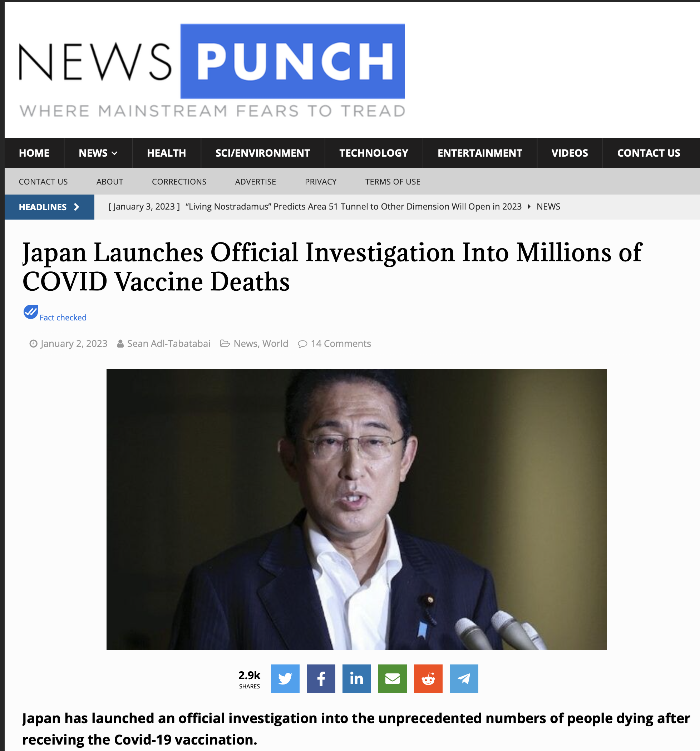700x751 pixels.
Task: Click the HEADLINES chevron arrow
Action: pos(77,207)
